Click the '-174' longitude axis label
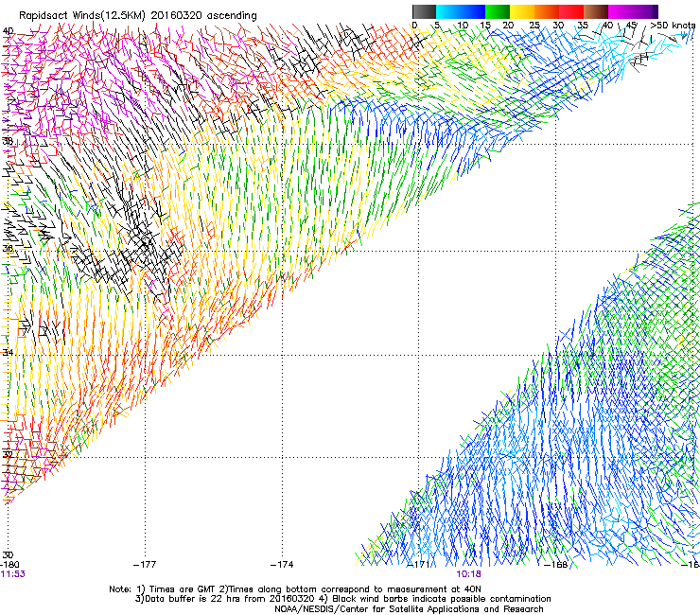Viewport: 700px width, 615px height. tap(282, 565)
